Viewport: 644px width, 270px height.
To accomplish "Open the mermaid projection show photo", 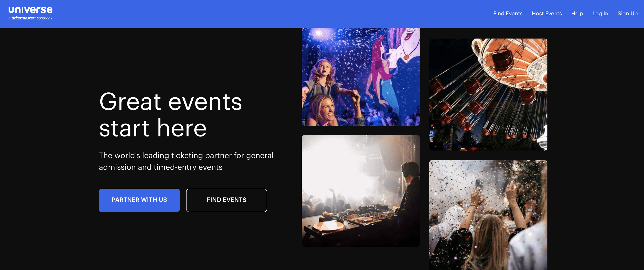I will (x=361, y=77).
